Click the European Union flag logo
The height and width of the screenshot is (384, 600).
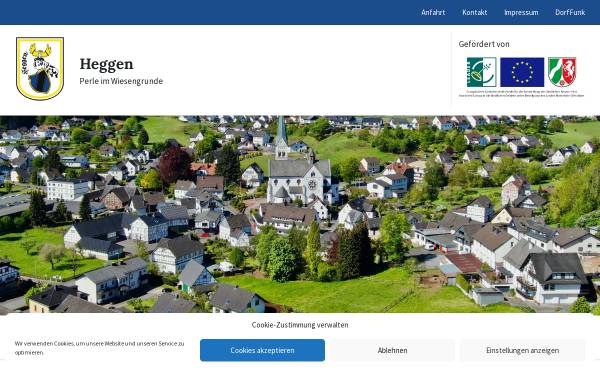[x=522, y=72]
